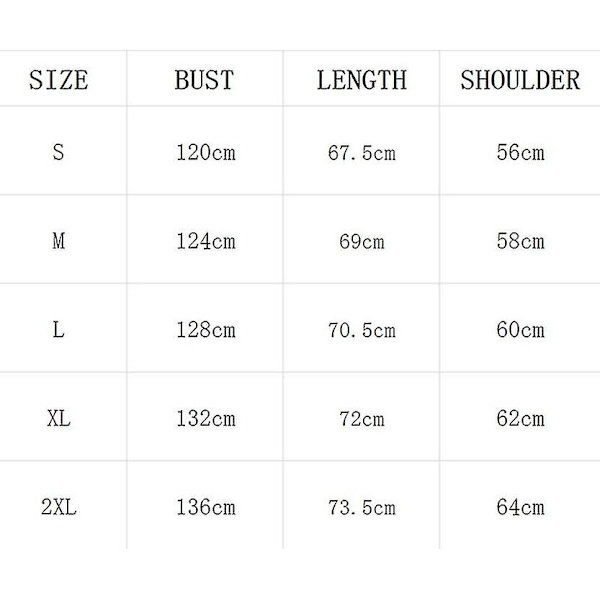The image size is (600, 600).
Task: Click the 136cm bust cell
Action: click(205, 507)
